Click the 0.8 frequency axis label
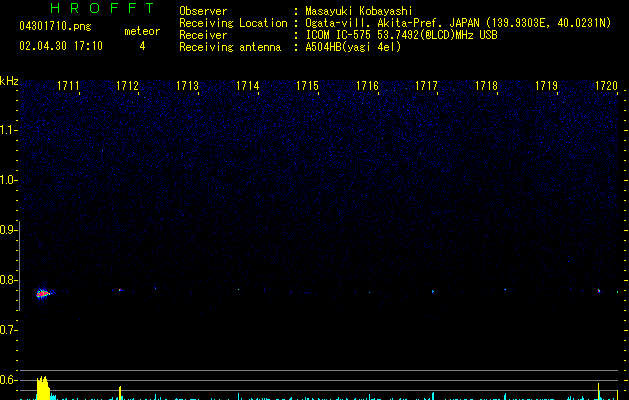Screen dimensions: 629x400 tap(8, 280)
